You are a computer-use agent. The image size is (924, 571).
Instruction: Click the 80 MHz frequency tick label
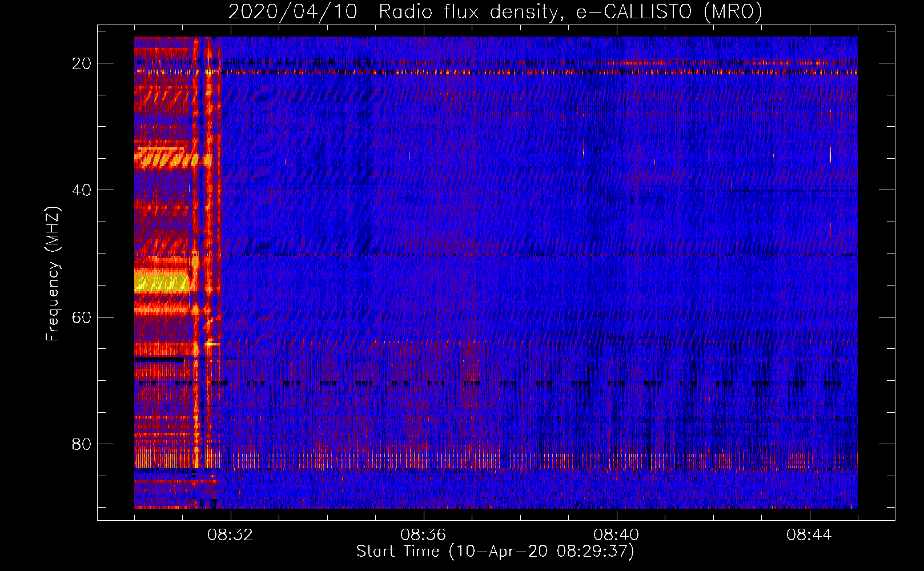[82, 444]
